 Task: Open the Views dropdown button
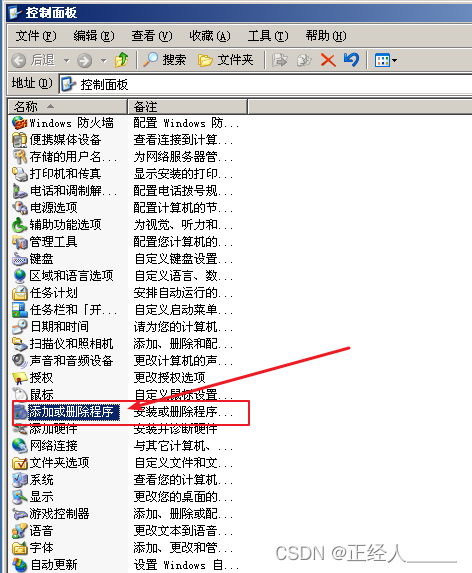click(x=386, y=60)
